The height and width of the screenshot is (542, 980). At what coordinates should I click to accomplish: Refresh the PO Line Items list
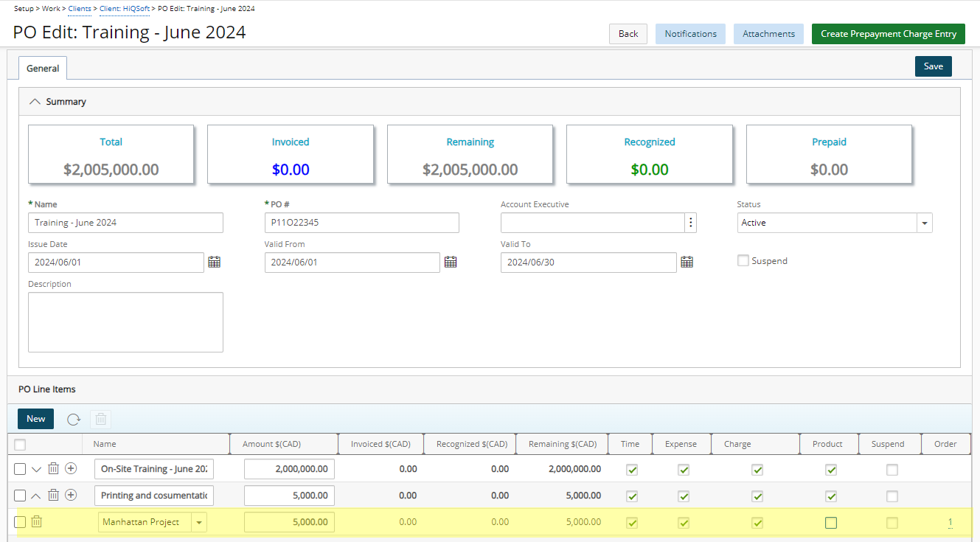coord(74,419)
